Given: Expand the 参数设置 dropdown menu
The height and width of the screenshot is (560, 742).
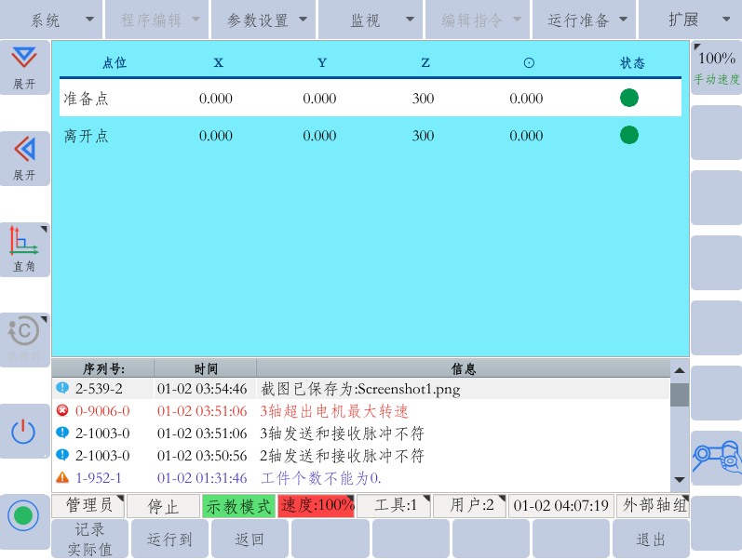Looking at the screenshot, I should pyautogui.click(x=263, y=20).
